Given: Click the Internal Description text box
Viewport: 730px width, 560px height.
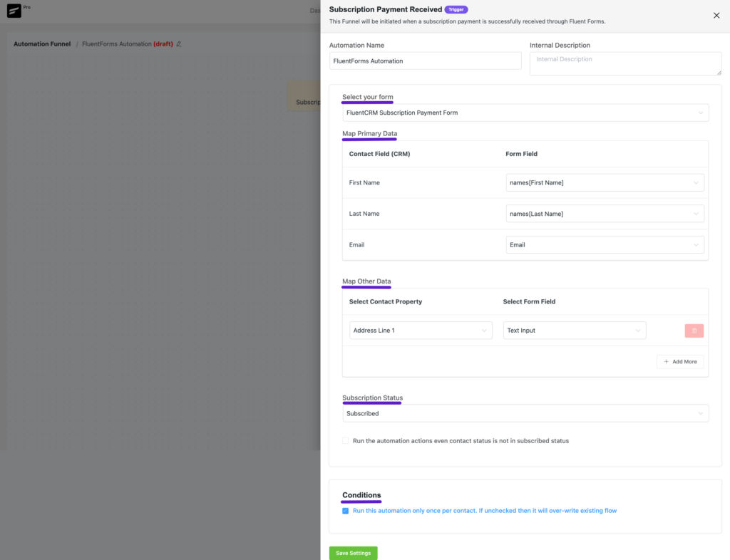Looking at the screenshot, I should [625, 63].
